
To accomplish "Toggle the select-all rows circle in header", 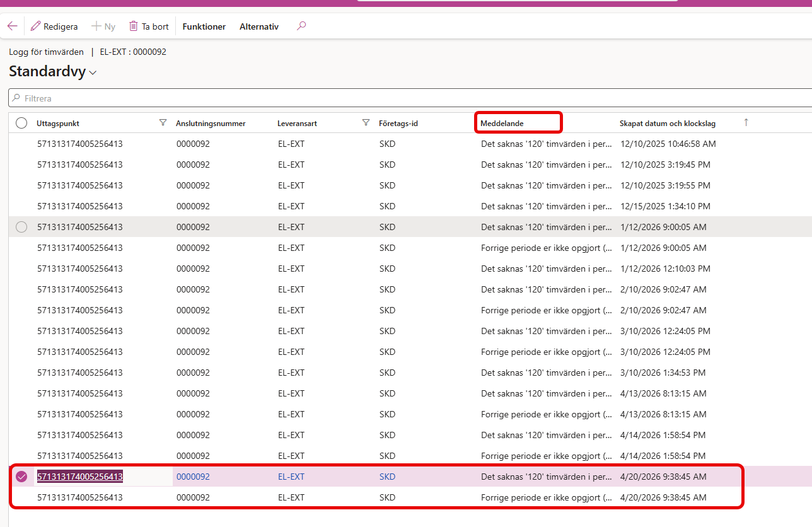I will [x=21, y=124].
